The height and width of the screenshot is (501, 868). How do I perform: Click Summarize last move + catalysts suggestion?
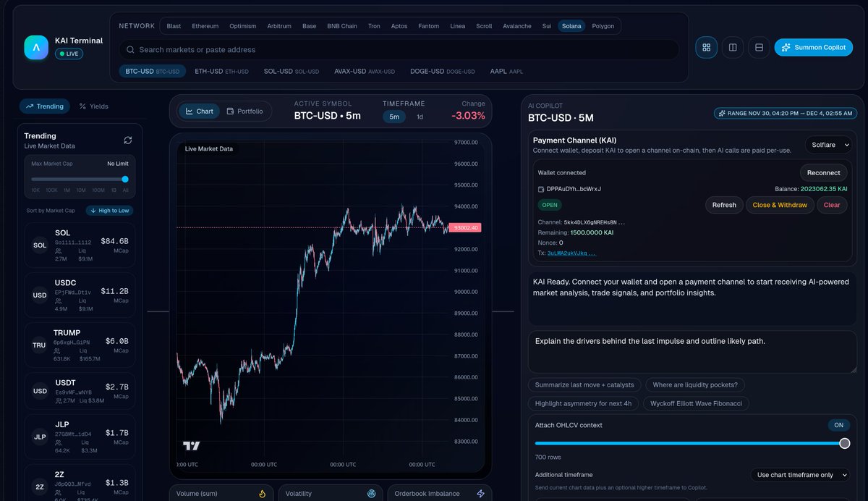(x=584, y=385)
